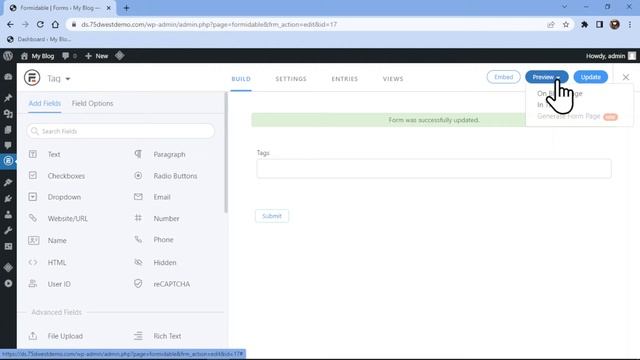Click the Embed button

(x=503, y=77)
